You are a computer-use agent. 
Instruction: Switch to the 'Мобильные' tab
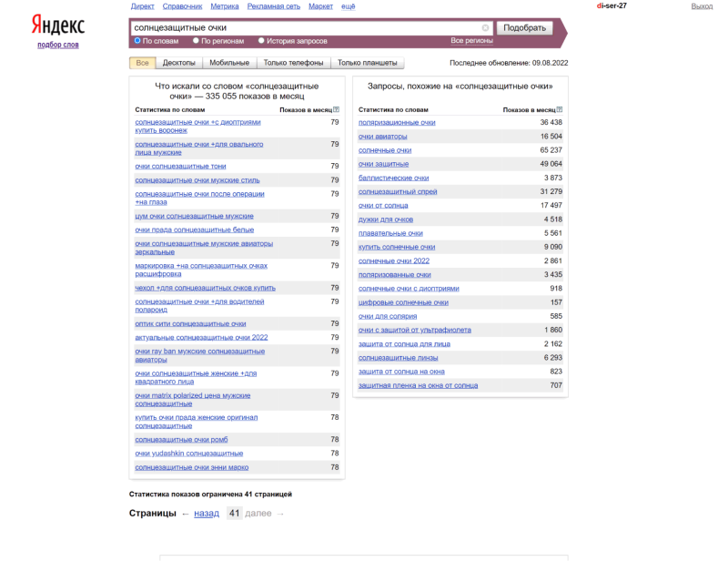[x=228, y=63]
